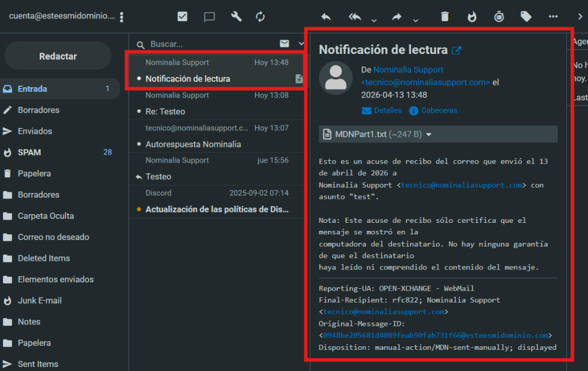
Task: Expand the forward options arrow
Action: click(x=415, y=21)
